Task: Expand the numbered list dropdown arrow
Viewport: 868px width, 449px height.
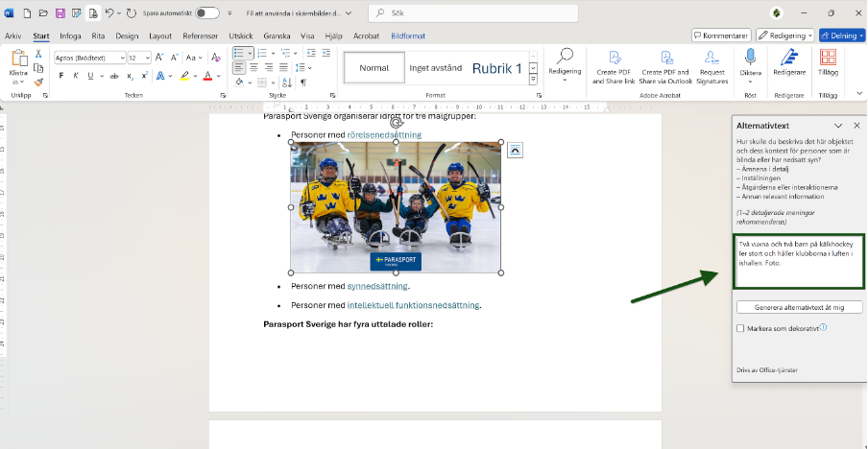Action: (x=273, y=54)
